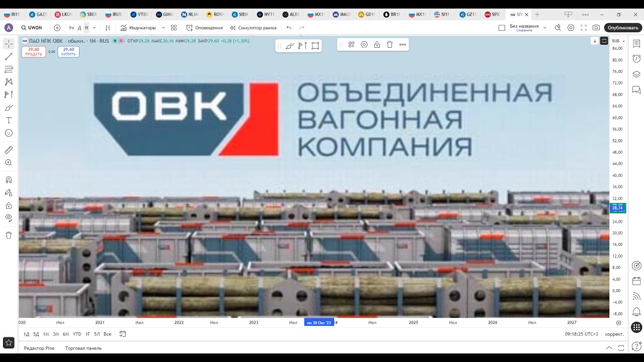
Task: Select Все all-time date range
Action: point(107,334)
